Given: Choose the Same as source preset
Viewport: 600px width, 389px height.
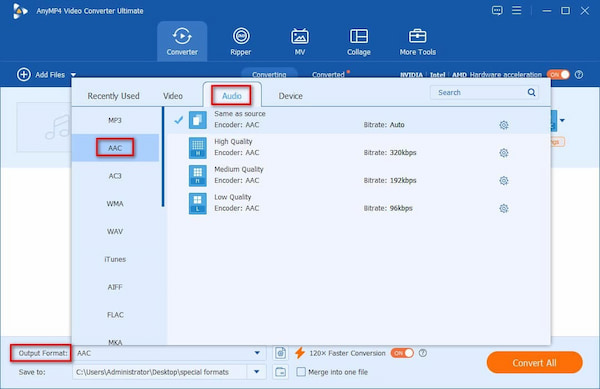Looking at the screenshot, I should coord(359,120).
